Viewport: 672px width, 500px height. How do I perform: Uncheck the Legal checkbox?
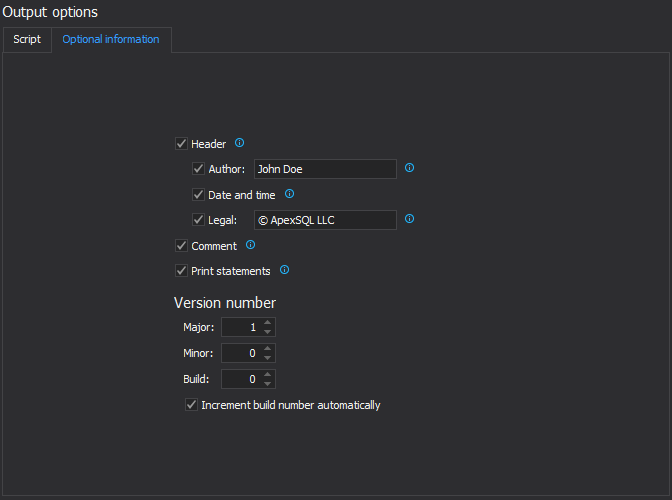(x=198, y=220)
